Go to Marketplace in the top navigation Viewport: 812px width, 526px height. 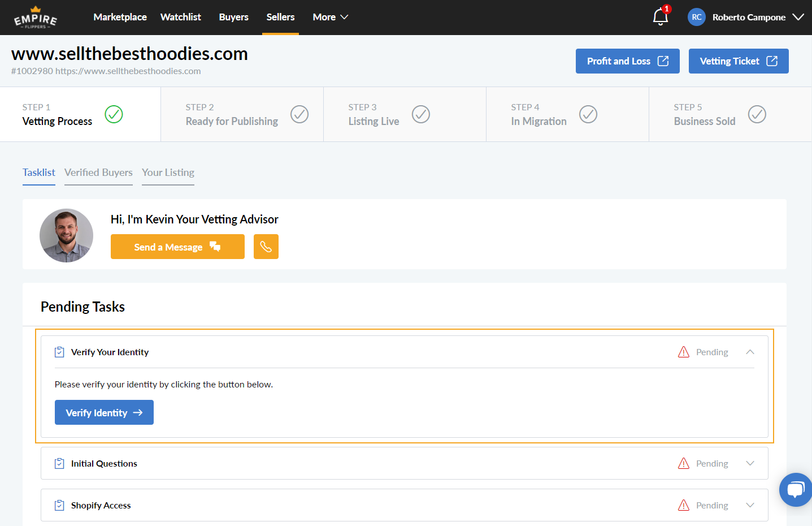120,17
